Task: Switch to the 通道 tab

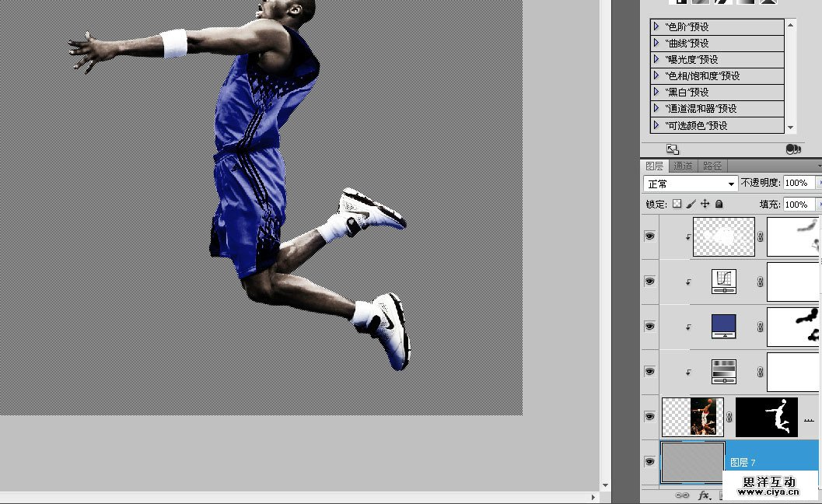Action: pos(684,165)
